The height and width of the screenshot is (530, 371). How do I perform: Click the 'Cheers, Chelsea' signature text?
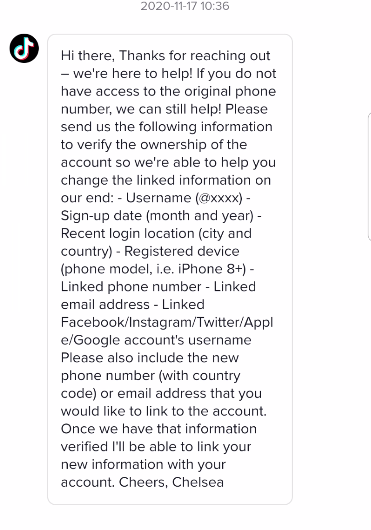click(171, 482)
